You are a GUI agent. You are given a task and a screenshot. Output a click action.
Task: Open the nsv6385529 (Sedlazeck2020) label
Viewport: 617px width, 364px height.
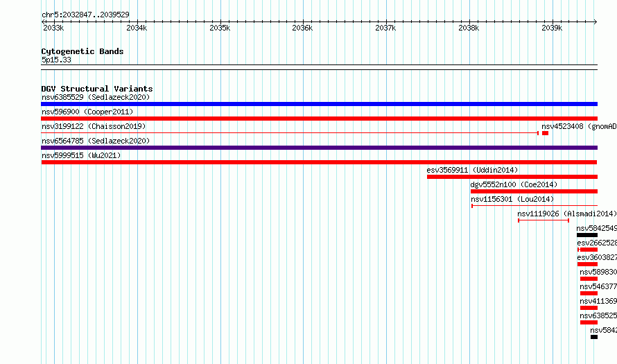tap(96, 97)
